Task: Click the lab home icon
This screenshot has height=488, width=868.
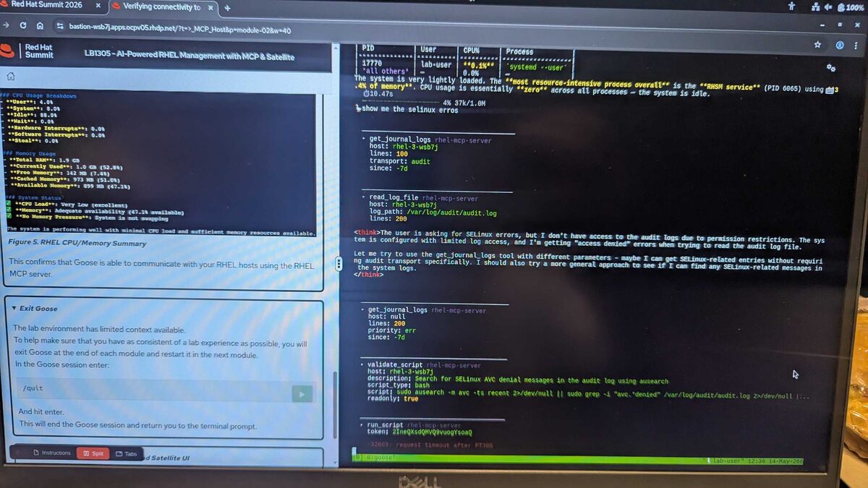Action: click(11, 76)
